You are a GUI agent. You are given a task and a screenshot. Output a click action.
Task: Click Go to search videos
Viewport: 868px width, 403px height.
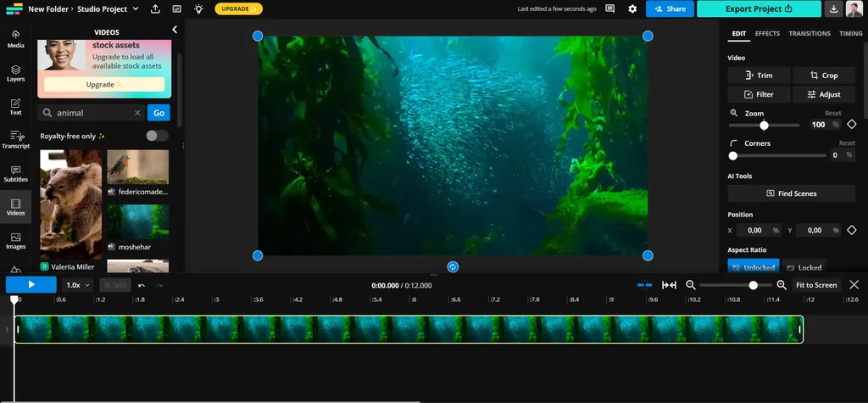[x=159, y=113]
